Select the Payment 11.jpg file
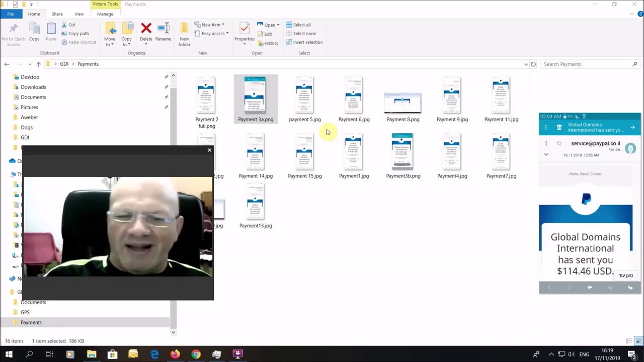Viewport: 644px width, 362px height. tap(501, 100)
